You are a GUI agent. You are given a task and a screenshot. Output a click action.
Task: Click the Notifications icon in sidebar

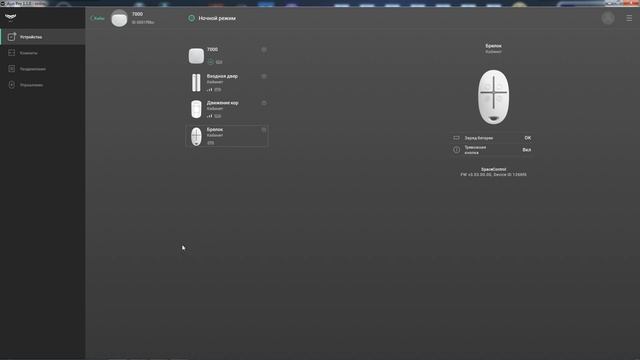pyautogui.click(x=12, y=69)
